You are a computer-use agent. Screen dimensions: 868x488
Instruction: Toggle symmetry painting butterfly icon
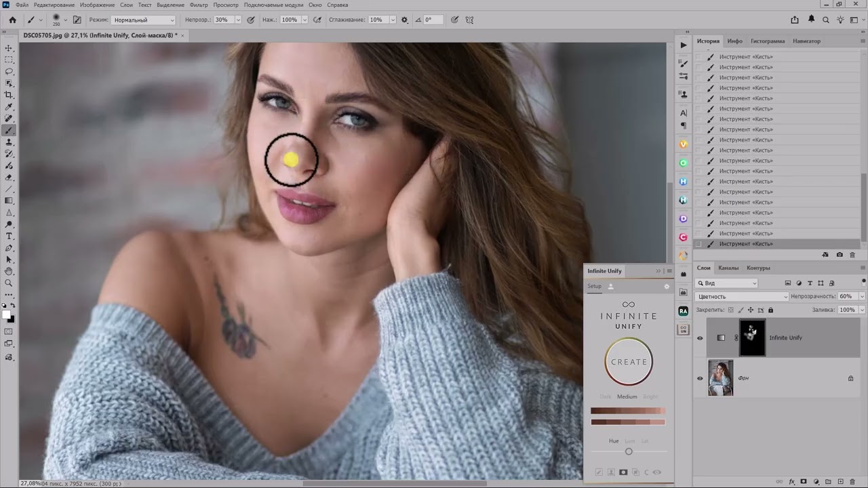(471, 20)
